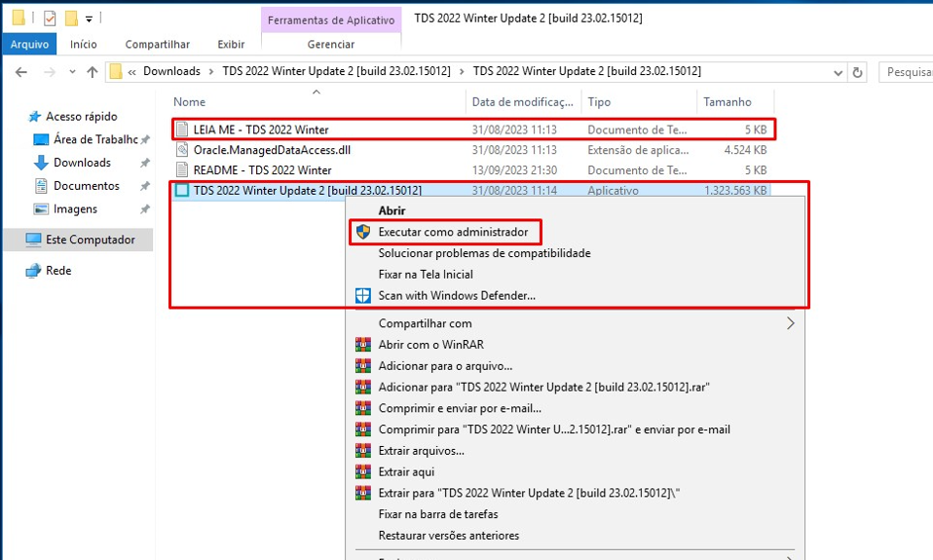This screenshot has width=933, height=560.
Task: Switch to the Início tab
Action: point(84,44)
